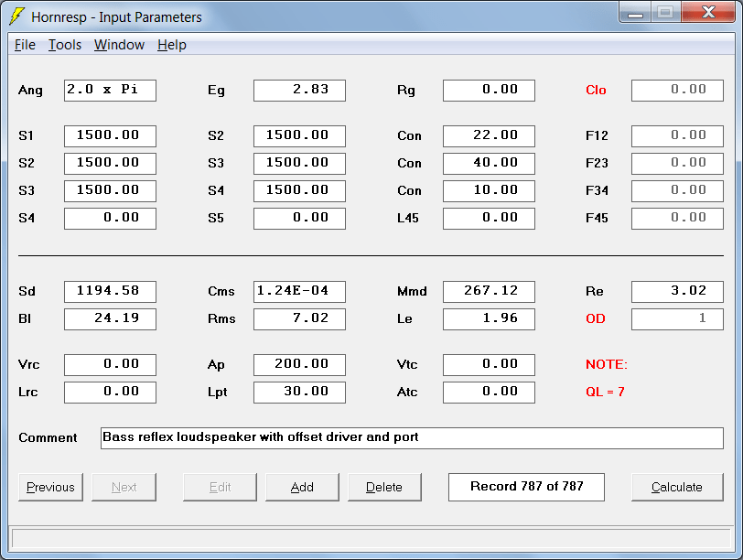Click the S3 field in the F34 row
Viewport: 743px width, 560px height.
110,191
